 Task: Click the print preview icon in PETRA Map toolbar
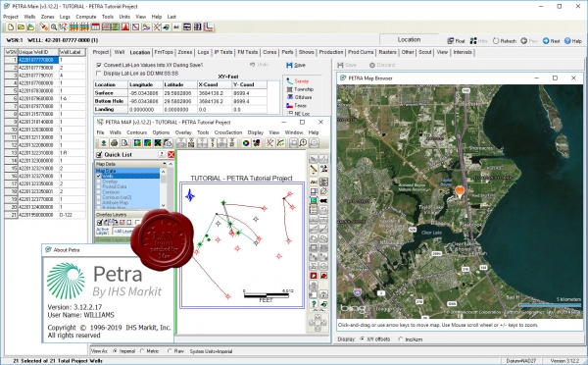click(124, 143)
